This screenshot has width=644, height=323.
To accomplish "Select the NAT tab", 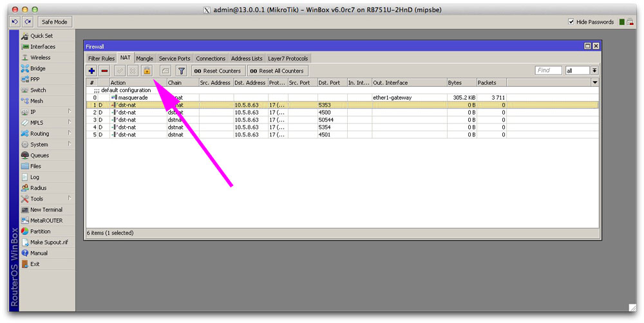I will [126, 58].
